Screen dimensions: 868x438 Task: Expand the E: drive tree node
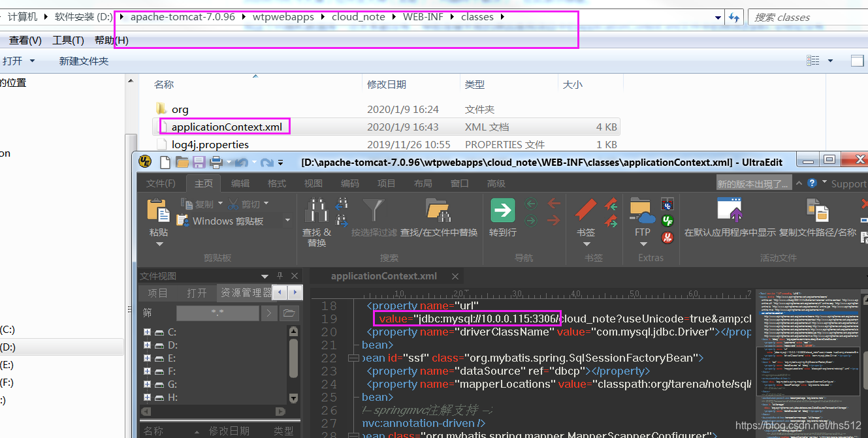[x=147, y=358]
